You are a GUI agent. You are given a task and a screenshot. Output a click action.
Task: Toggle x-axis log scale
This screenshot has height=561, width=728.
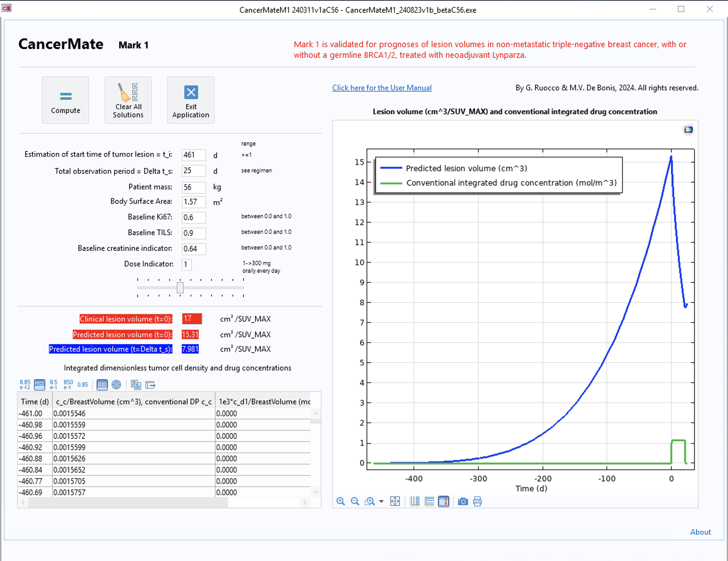pyautogui.click(x=415, y=501)
